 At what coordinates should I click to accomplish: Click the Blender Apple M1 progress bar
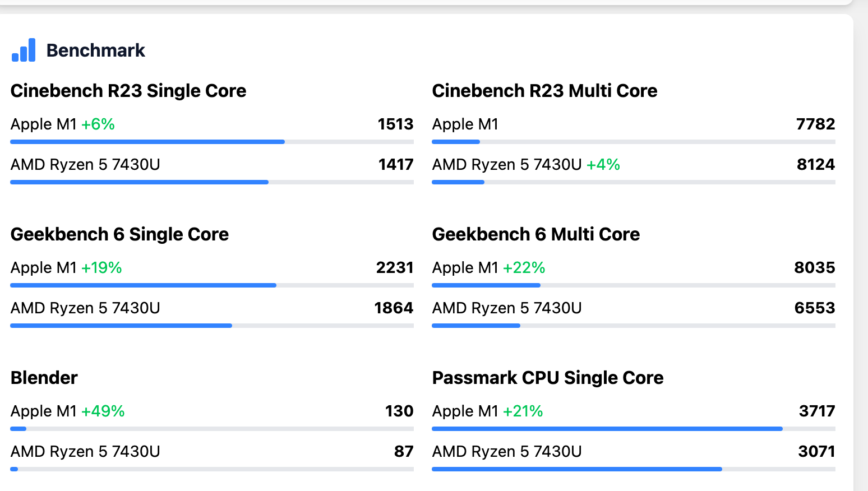[x=19, y=429]
